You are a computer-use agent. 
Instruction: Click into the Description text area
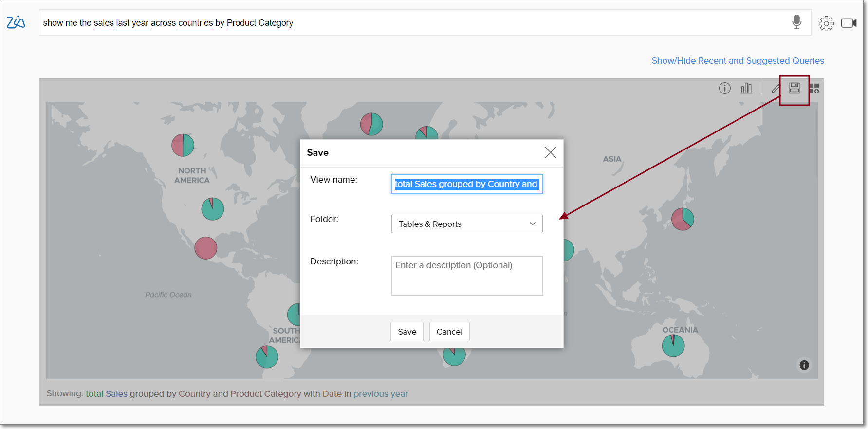pos(466,276)
